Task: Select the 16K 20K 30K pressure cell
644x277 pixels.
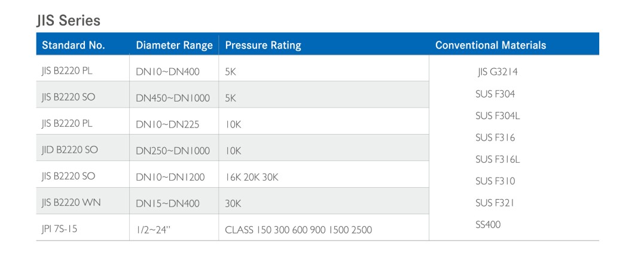Action: click(x=252, y=177)
